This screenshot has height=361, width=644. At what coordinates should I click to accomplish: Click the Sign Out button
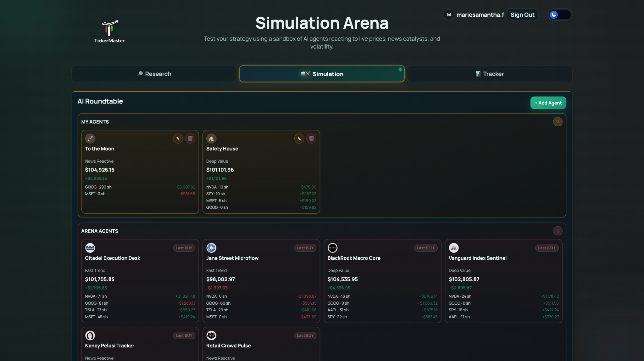click(x=522, y=15)
